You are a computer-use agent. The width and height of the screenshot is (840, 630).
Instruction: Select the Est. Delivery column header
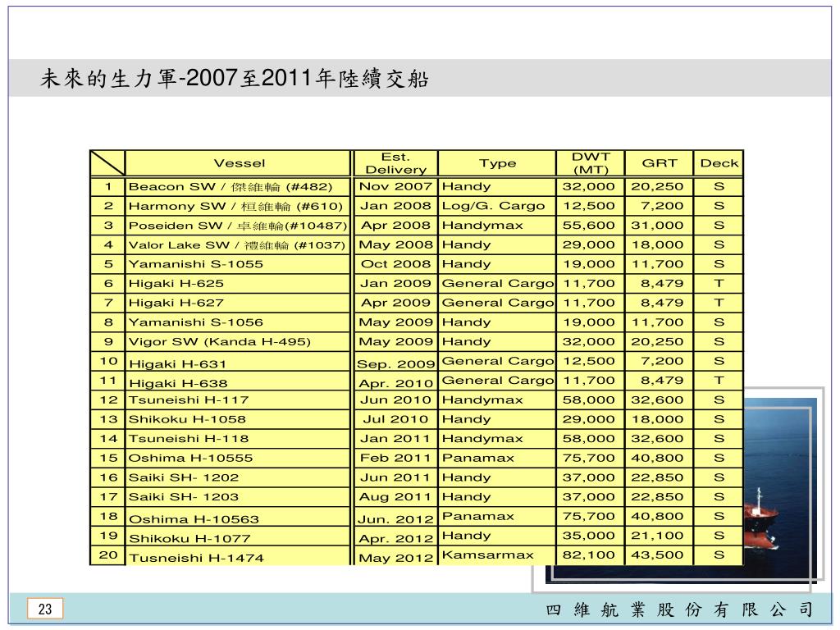pos(396,163)
